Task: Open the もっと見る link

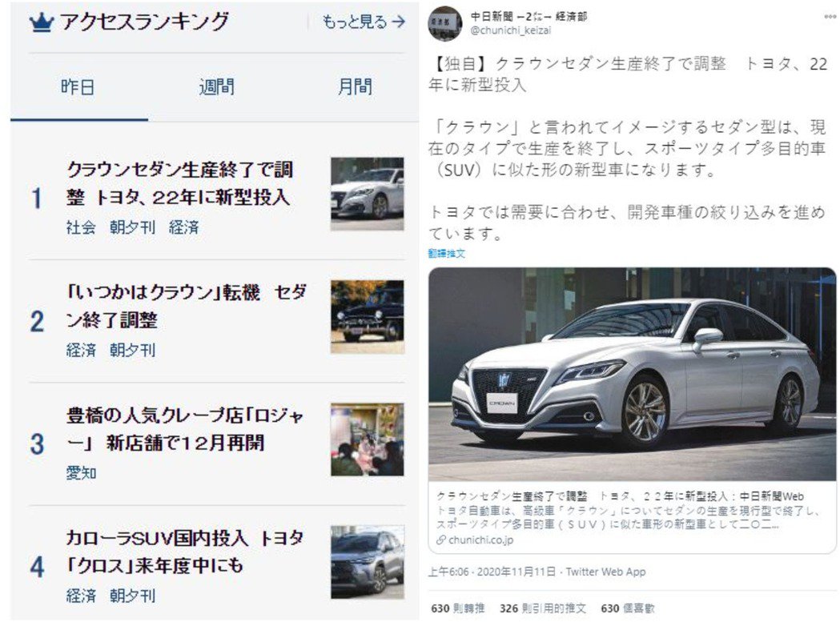Action: [x=364, y=22]
